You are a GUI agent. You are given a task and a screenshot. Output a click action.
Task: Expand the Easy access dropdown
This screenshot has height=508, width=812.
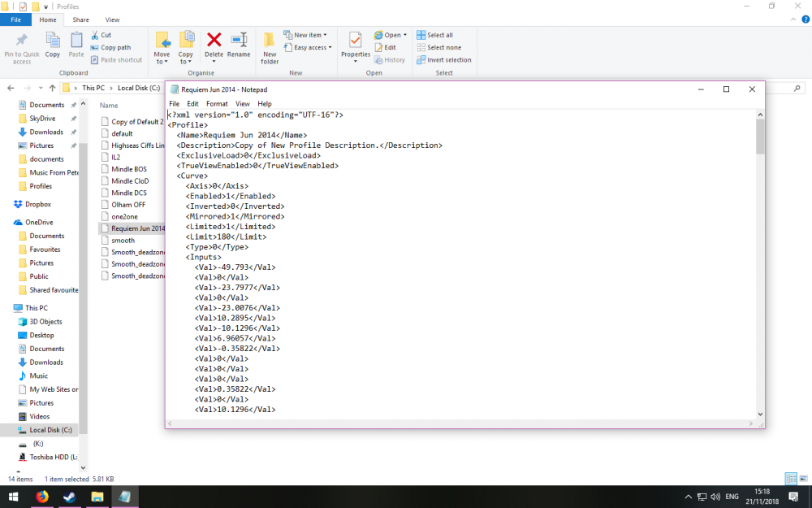tap(309, 47)
